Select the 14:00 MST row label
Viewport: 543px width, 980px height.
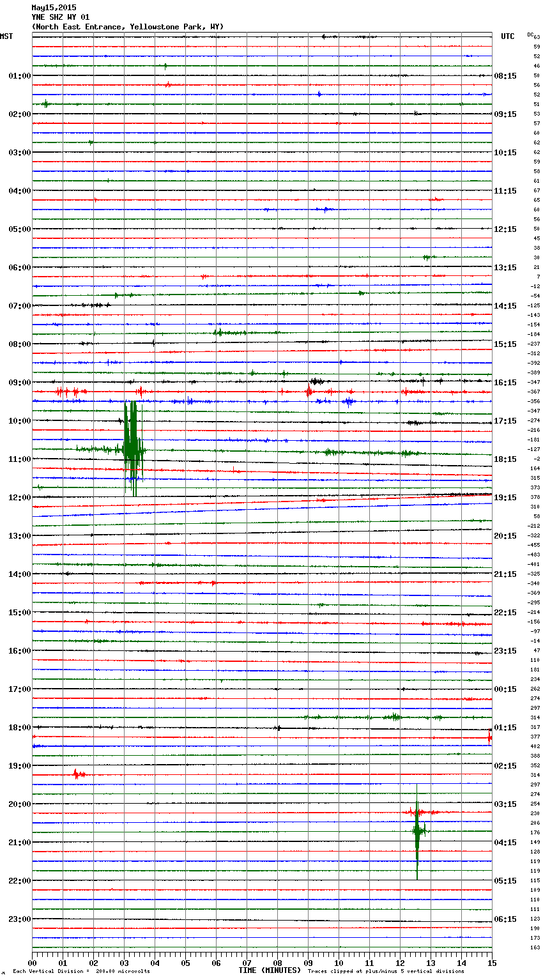coord(20,574)
